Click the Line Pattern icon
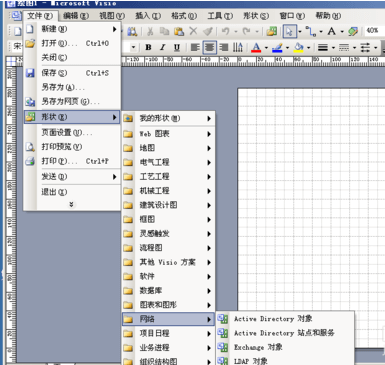This screenshot has height=365, width=385. click(344, 47)
